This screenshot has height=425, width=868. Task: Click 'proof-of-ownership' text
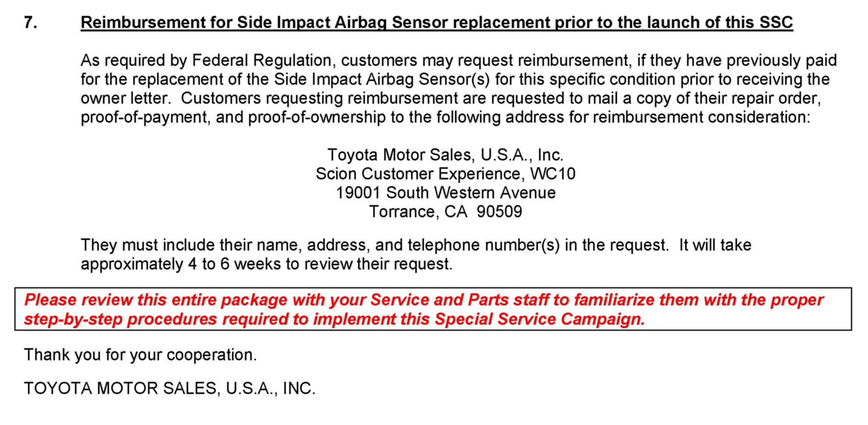click(x=317, y=117)
